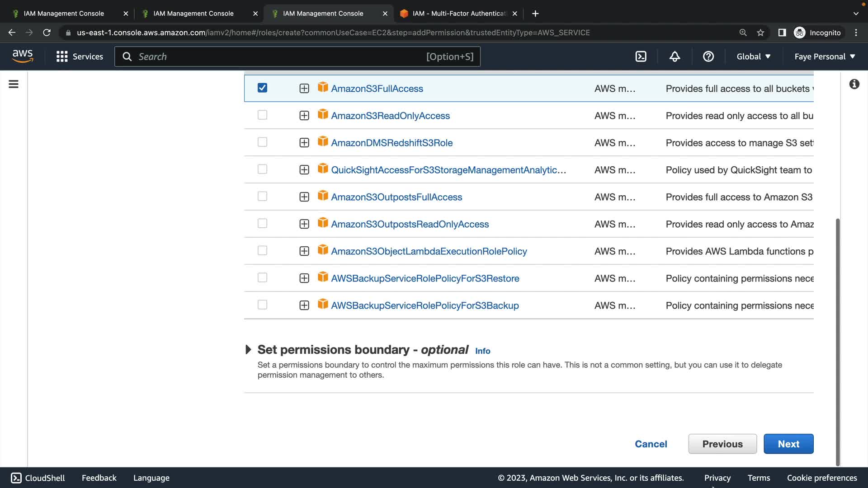868x488 pixels.
Task: Bookmark page with the star icon
Action: [x=760, y=33]
